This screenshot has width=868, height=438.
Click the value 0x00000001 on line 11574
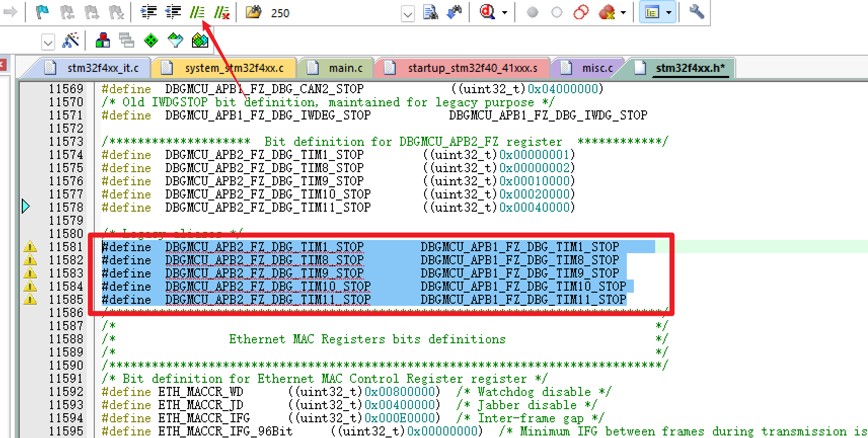535,155
